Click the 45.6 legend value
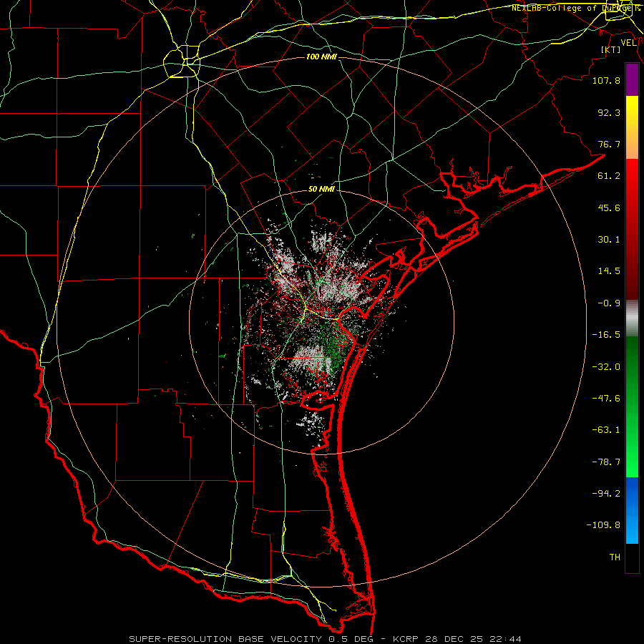Screen dimensions: 644x644 [609, 208]
